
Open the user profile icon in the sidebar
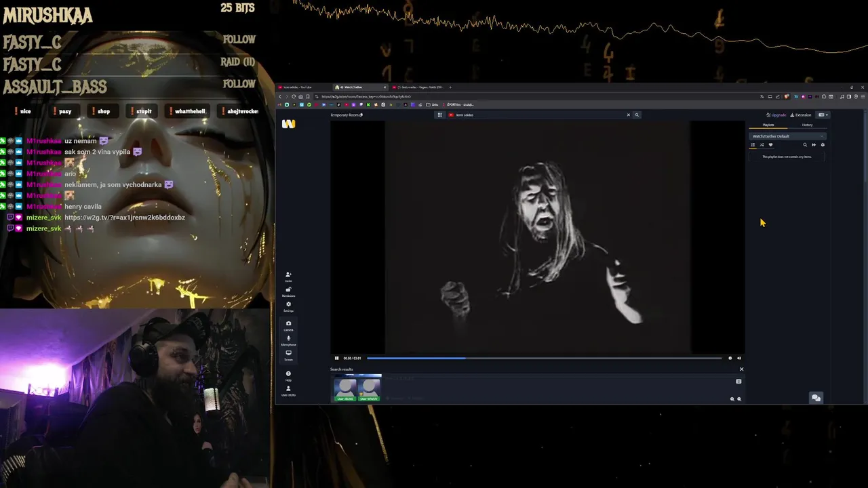pos(288,390)
